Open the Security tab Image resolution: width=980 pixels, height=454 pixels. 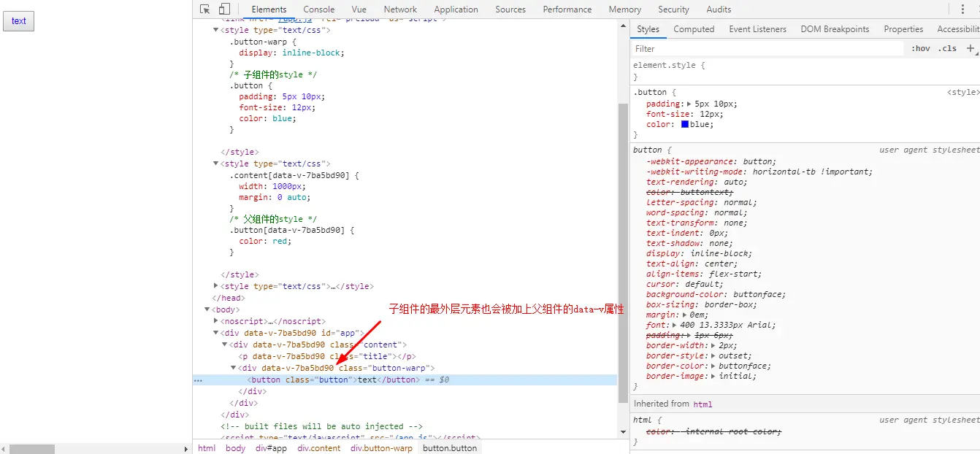click(673, 9)
